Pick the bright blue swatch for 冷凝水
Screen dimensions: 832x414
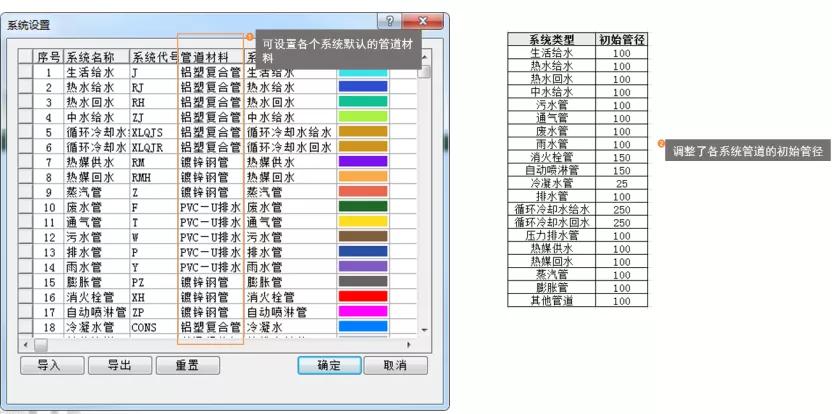coord(363,326)
